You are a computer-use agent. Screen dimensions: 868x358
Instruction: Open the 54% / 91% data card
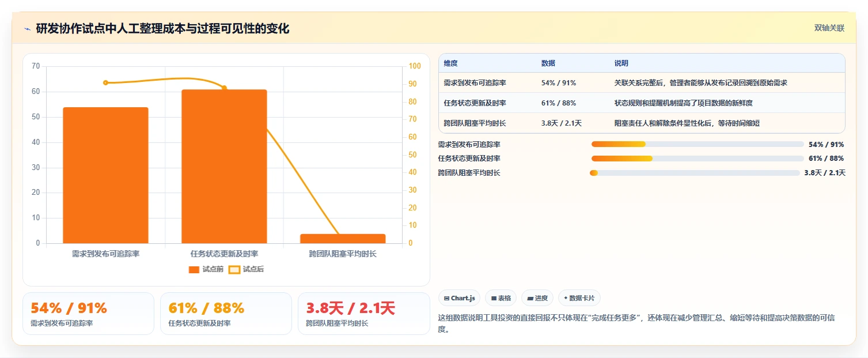[88, 314]
